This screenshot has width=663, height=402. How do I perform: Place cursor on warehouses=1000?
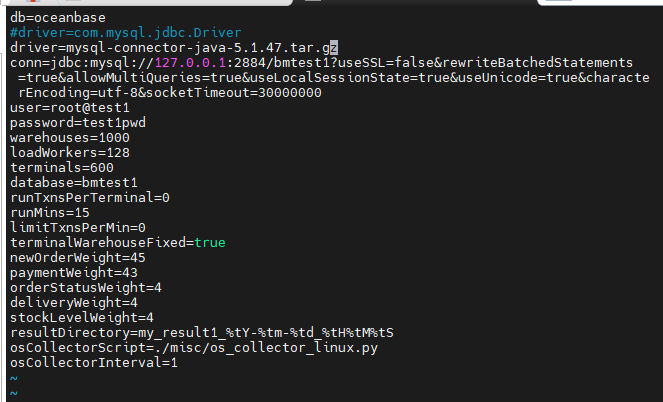click(x=70, y=138)
